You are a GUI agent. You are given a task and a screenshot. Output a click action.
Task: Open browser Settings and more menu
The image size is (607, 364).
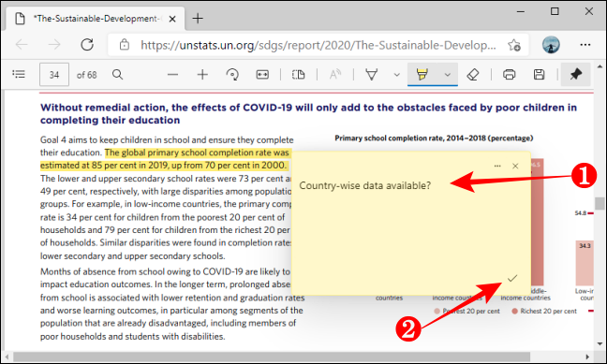(x=585, y=45)
